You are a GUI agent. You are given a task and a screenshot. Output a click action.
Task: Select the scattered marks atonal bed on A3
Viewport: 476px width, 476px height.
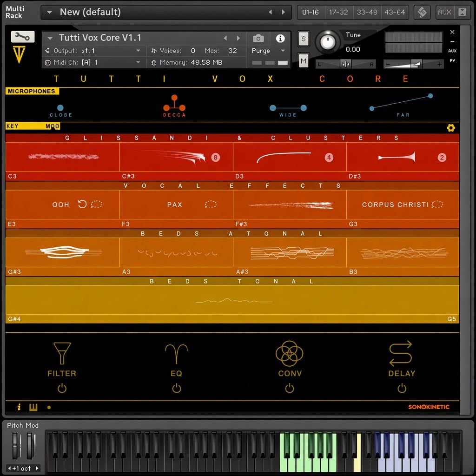[x=176, y=252]
